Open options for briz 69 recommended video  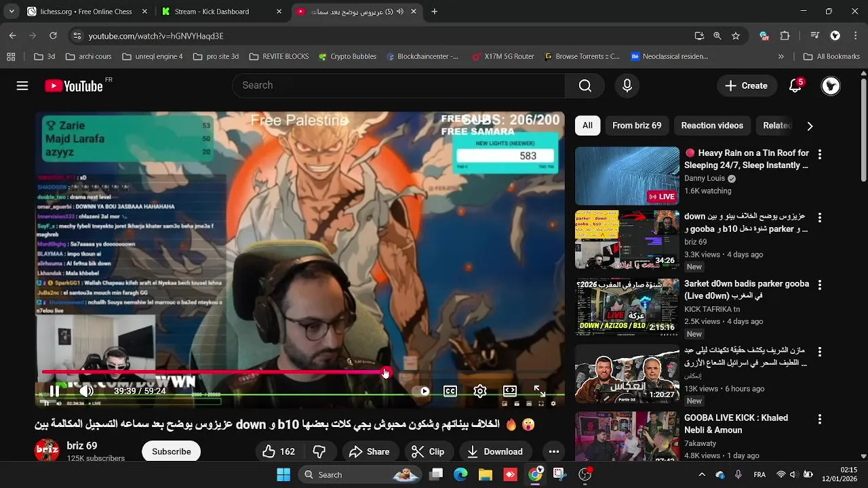tap(820, 218)
